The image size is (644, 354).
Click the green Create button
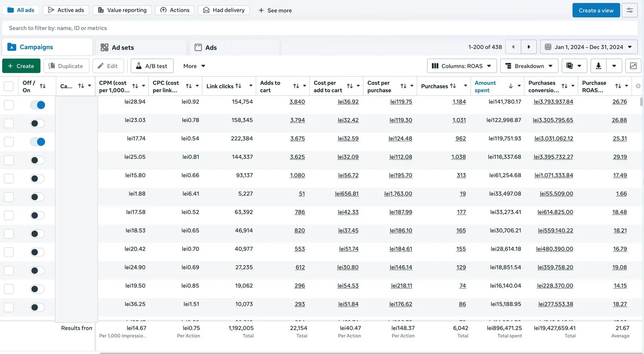pyautogui.click(x=21, y=66)
